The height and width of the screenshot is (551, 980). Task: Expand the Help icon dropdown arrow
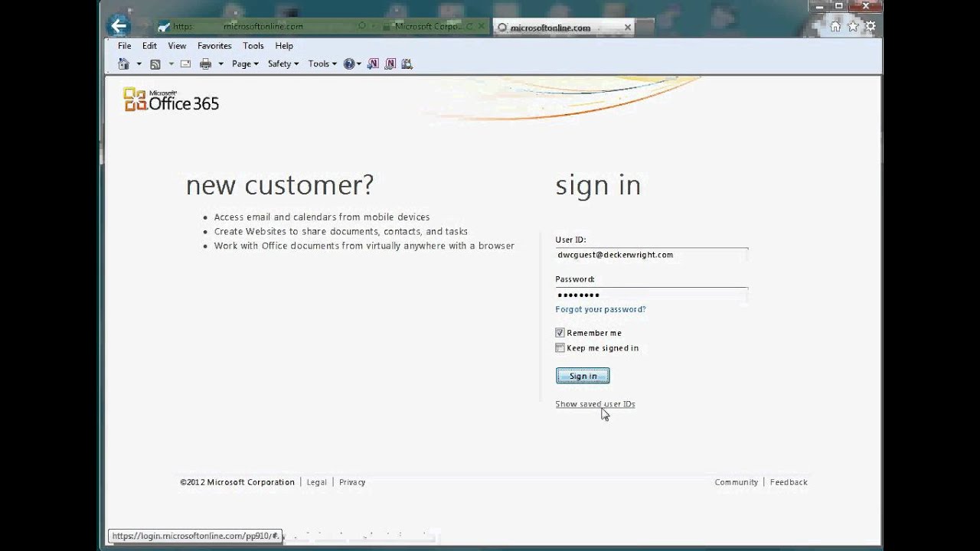click(358, 64)
